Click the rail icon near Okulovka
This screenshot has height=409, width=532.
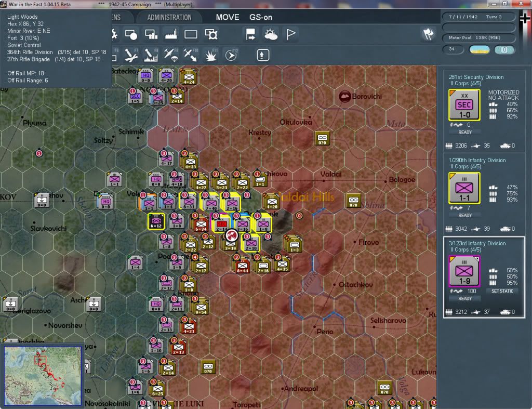click(322, 138)
